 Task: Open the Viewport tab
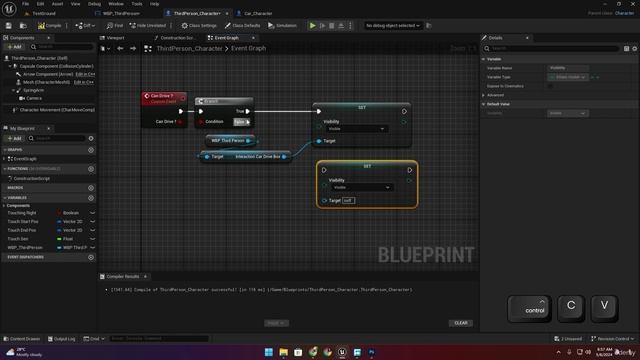pyautogui.click(x=115, y=38)
